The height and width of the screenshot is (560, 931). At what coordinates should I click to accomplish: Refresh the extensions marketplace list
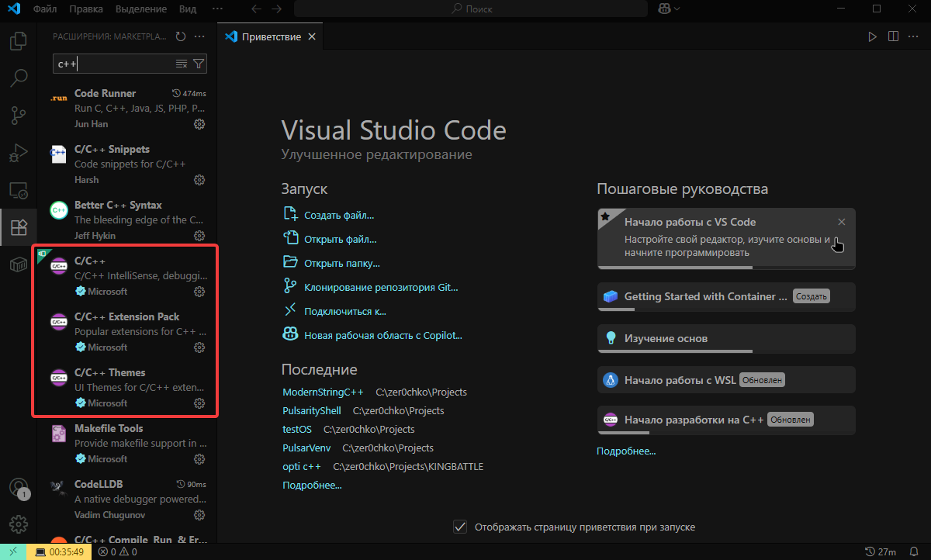click(x=181, y=36)
